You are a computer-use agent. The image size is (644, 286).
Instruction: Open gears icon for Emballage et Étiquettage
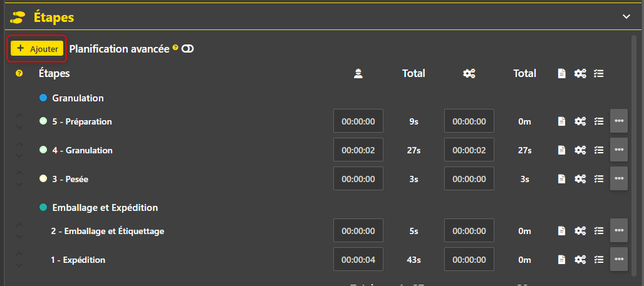click(x=580, y=230)
